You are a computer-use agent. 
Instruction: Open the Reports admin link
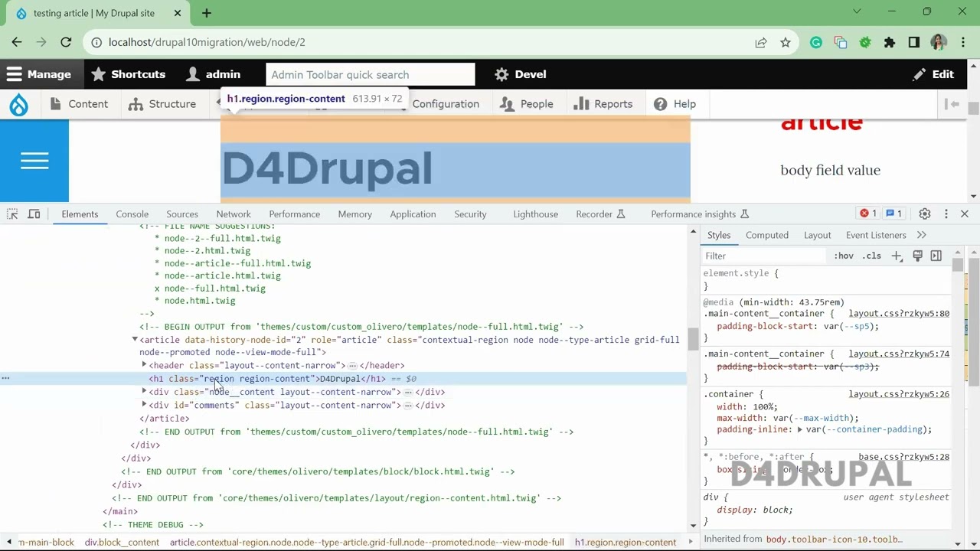click(603, 104)
